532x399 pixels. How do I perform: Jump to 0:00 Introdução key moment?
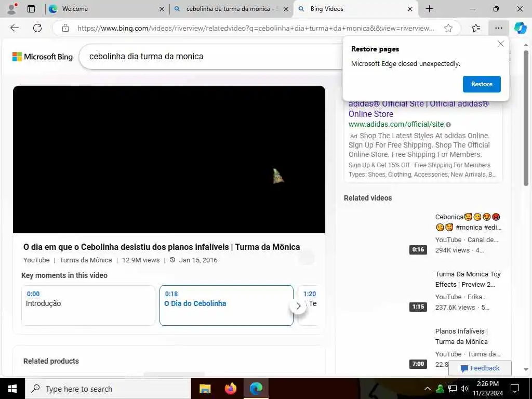[88, 305]
